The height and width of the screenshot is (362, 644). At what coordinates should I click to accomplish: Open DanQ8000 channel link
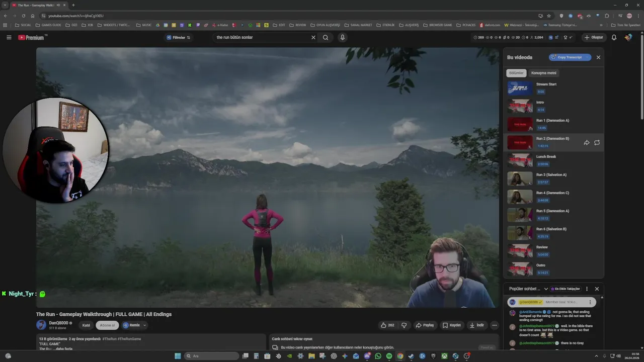point(59,323)
